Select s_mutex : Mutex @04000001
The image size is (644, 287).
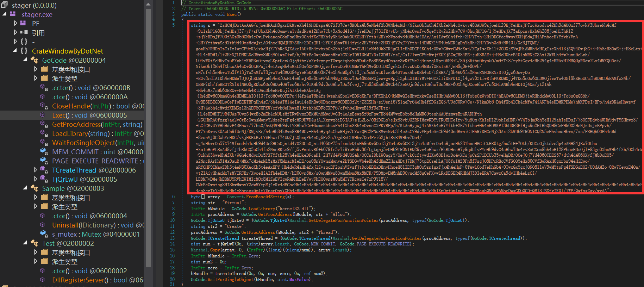point(96,234)
